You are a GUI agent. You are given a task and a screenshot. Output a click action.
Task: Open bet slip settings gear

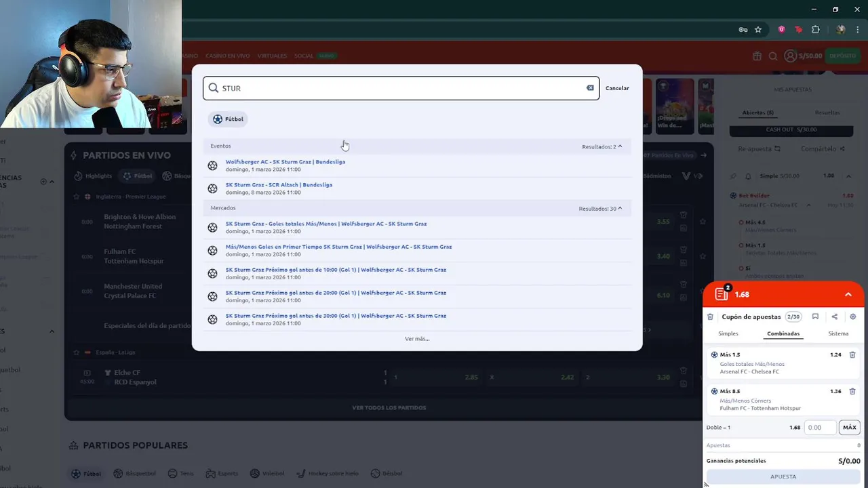tap(853, 317)
